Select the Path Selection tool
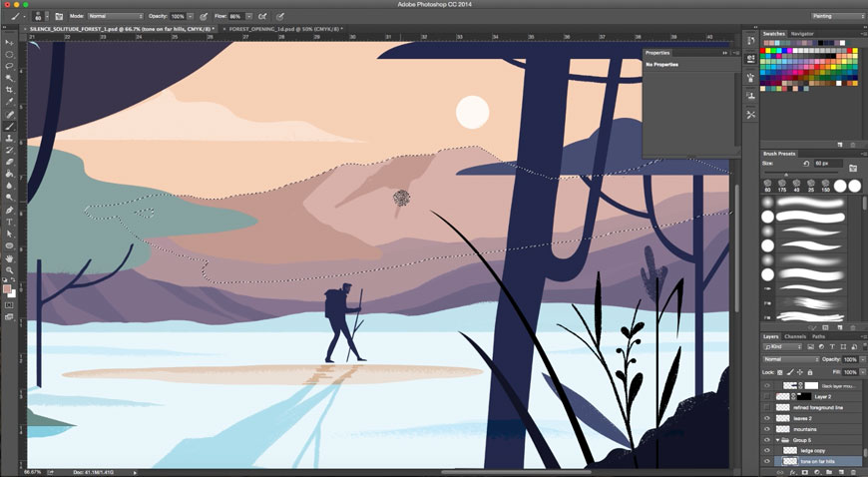Screen dimensions: 868x477 point(9,234)
